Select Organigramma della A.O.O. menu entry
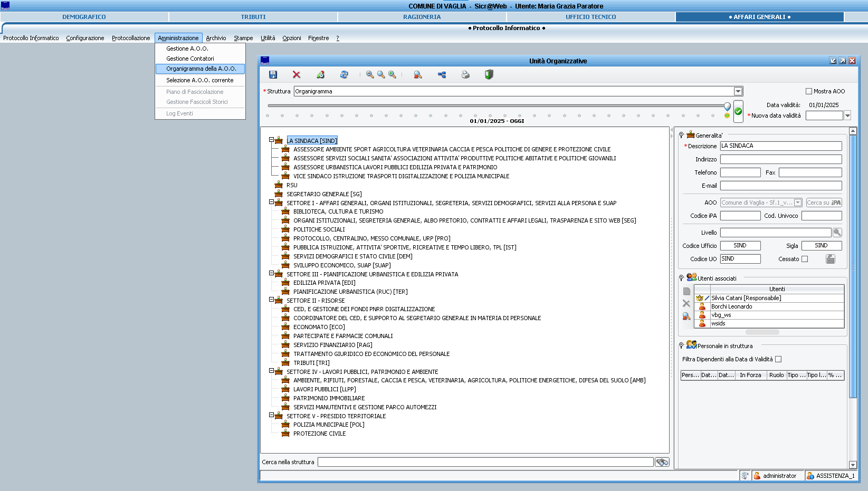 pos(201,69)
